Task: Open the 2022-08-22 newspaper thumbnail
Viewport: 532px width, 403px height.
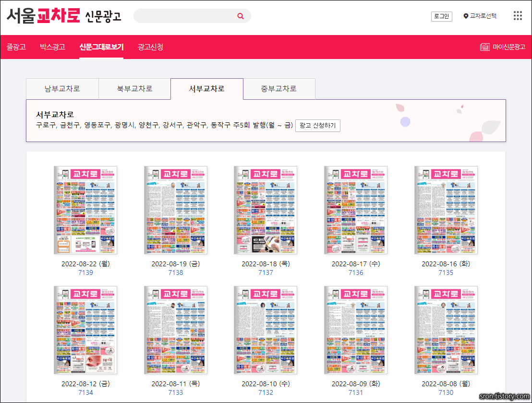Action: [85, 210]
